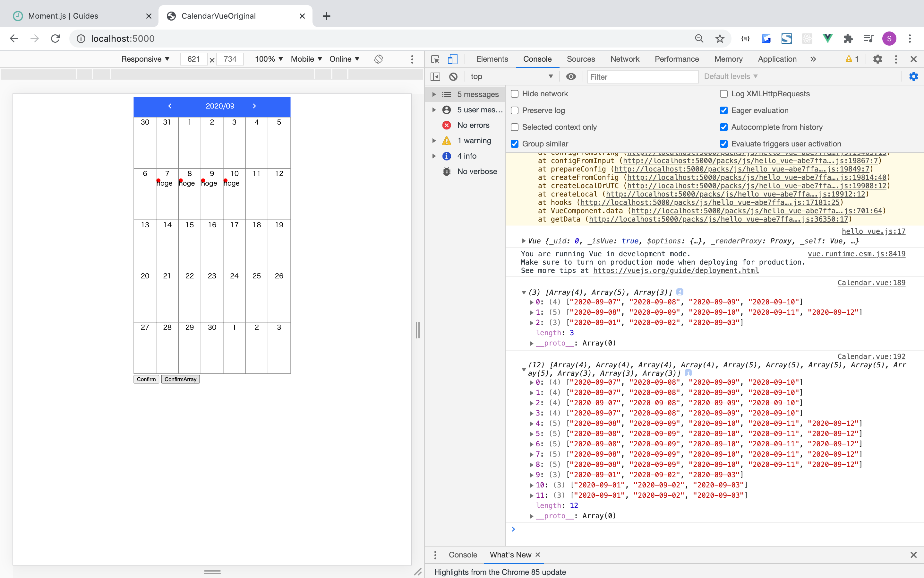The height and width of the screenshot is (578, 924).
Task: Click the warning count indicator
Action: (x=852, y=59)
